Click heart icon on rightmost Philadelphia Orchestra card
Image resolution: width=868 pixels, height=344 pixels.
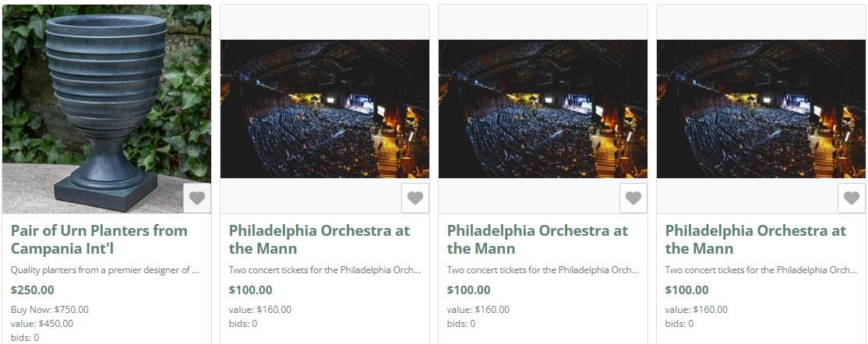pyautogui.click(x=852, y=198)
